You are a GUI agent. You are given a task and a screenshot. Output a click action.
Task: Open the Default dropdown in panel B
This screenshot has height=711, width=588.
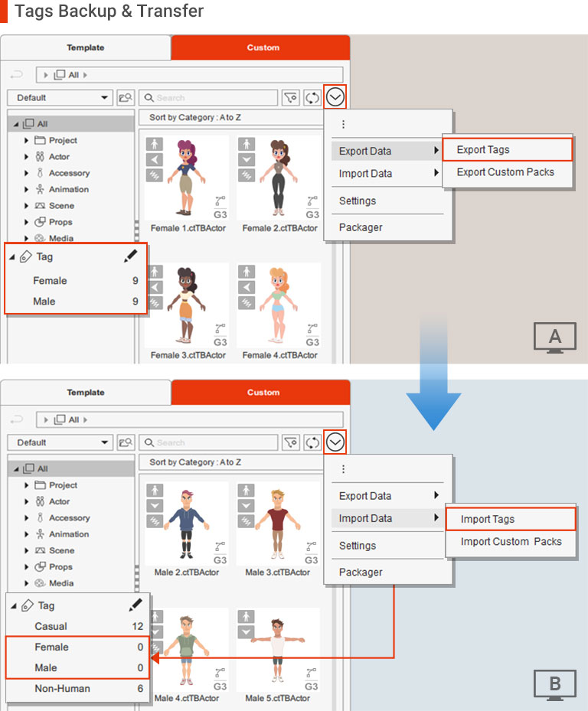[x=60, y=442]
